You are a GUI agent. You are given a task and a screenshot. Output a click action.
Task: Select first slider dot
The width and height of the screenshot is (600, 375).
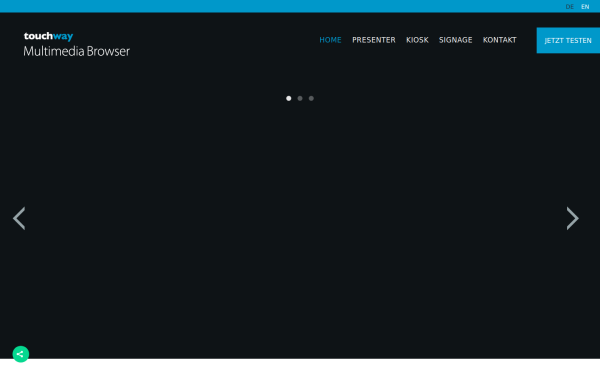[289, 98]
